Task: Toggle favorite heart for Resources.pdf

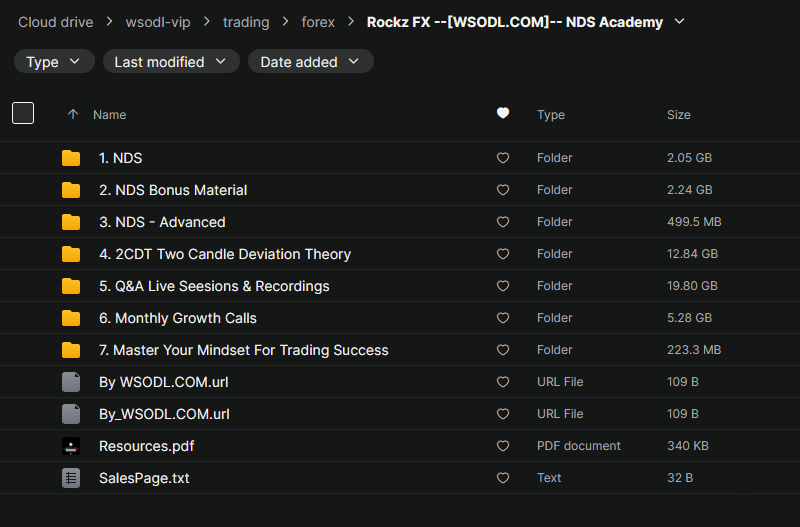Action: click(x=503, y=446)
